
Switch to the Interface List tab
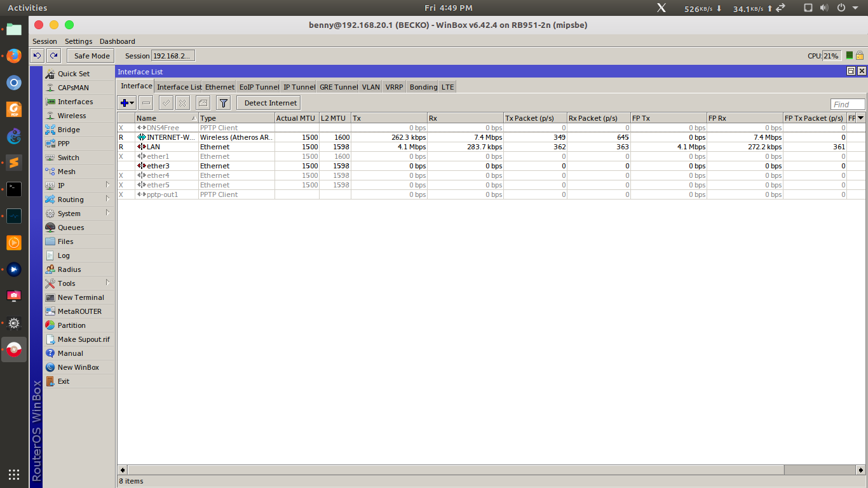[x=179, y=87]
